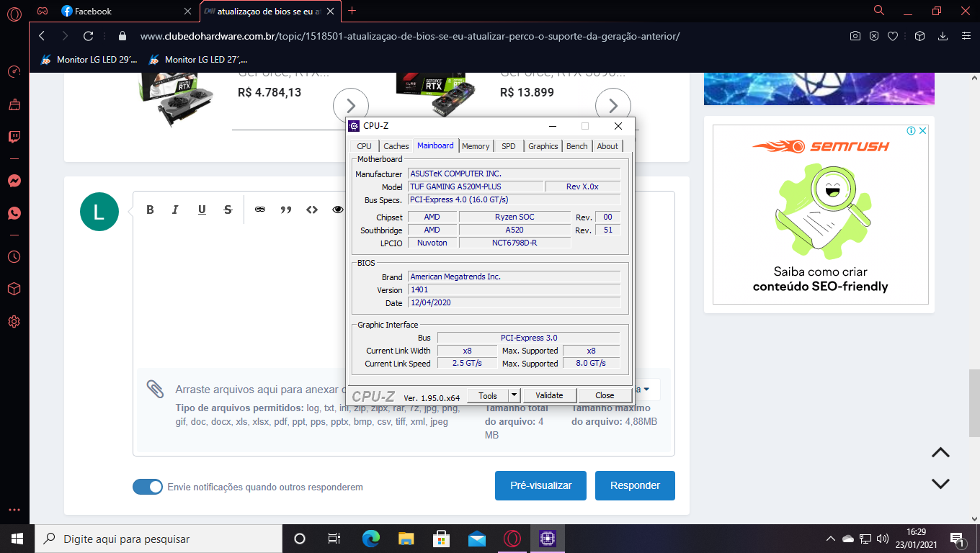The height and width of the screenshot is (553, 980).
Task: Insert a code block in reply editor
Action: click(312, 210)
